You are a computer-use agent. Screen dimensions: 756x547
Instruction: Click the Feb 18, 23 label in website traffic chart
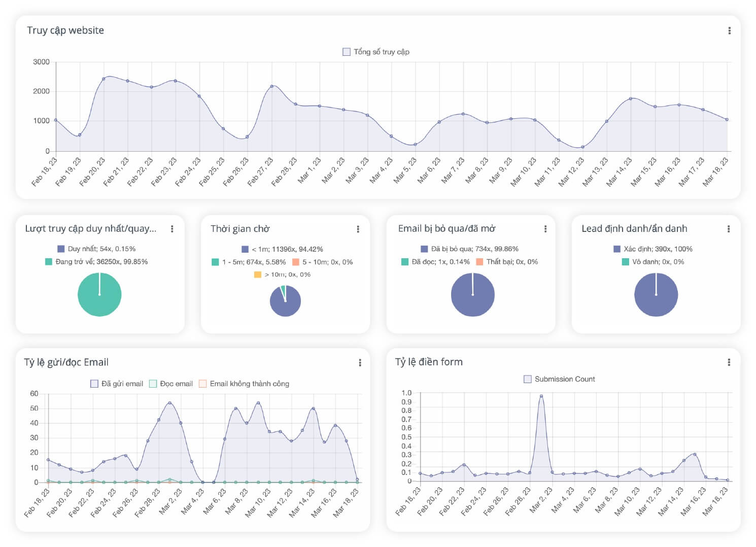pos(45,172)
